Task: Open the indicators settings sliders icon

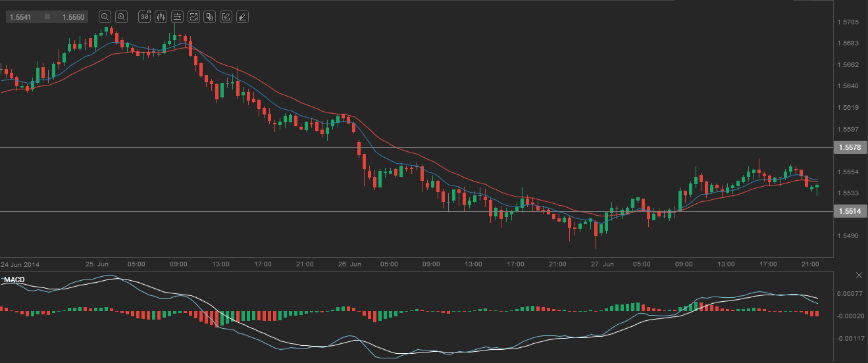Action: tap(177, 16)
